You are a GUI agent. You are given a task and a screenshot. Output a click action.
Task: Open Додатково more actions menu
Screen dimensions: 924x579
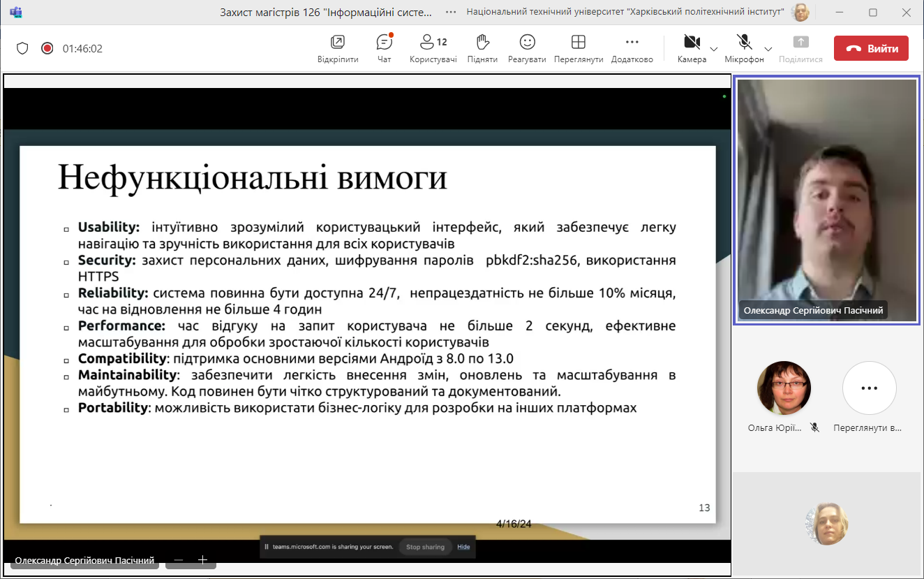tap(632, 48)
